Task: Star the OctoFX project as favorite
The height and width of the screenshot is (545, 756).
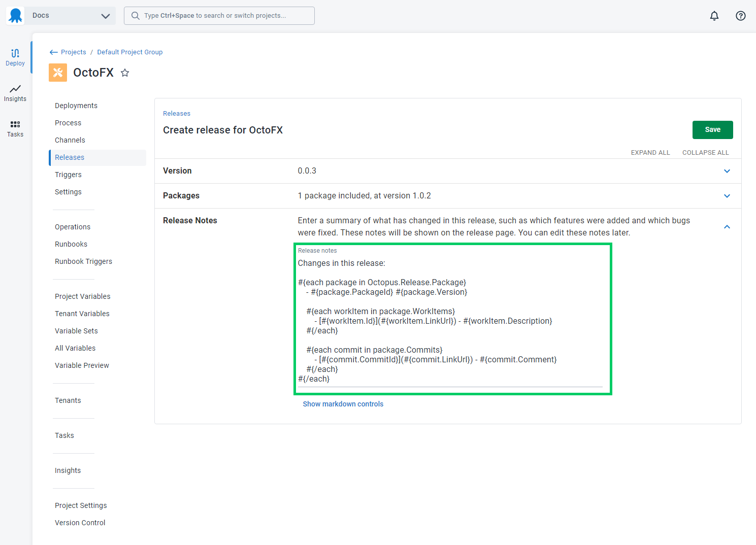Action: coord(125,73)
